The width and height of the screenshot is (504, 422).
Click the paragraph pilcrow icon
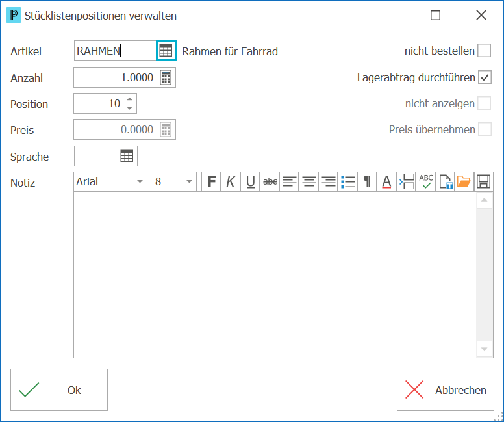[x=367, y=181]
